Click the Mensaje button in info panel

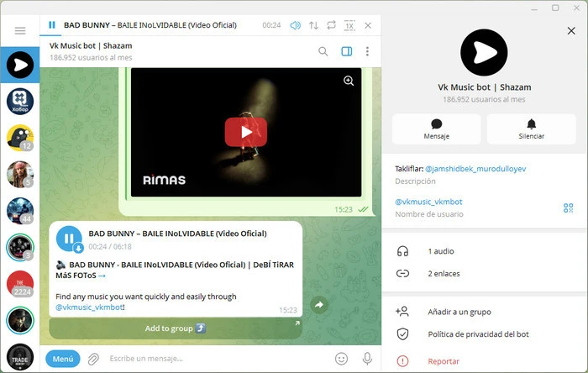[437, 129]
